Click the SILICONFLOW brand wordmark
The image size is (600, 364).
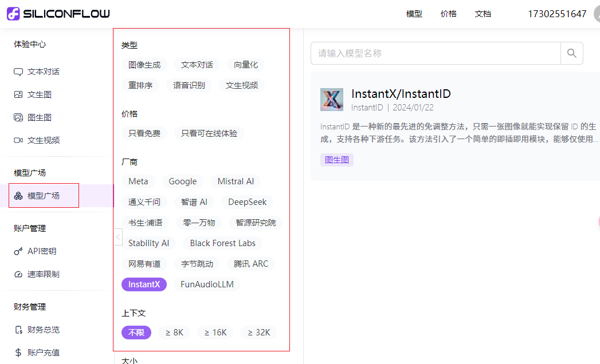click(x=66, y=14)
